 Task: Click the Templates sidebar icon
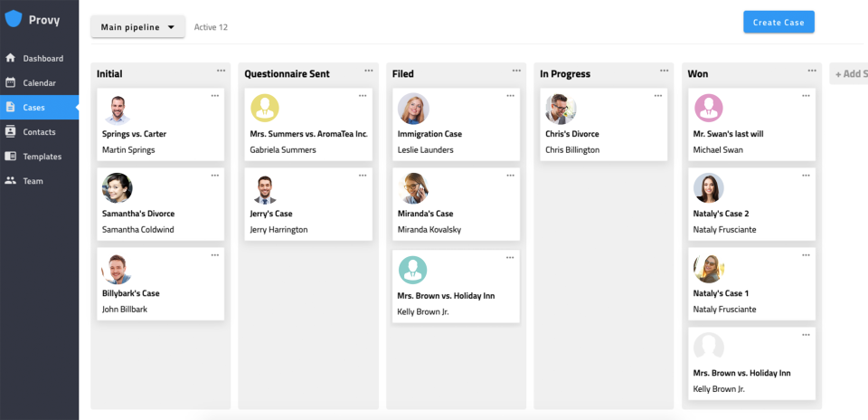pos(11,156)
